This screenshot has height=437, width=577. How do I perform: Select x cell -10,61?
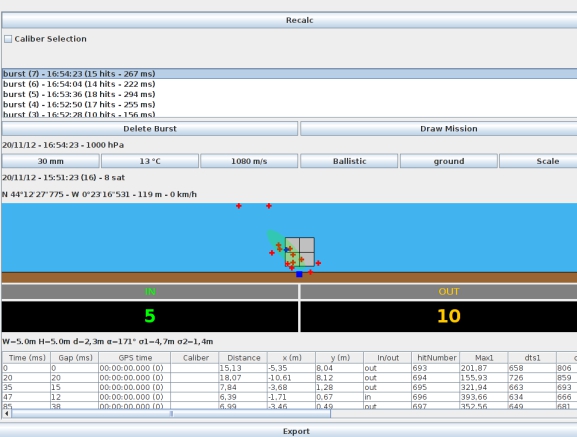coord(291,378)
